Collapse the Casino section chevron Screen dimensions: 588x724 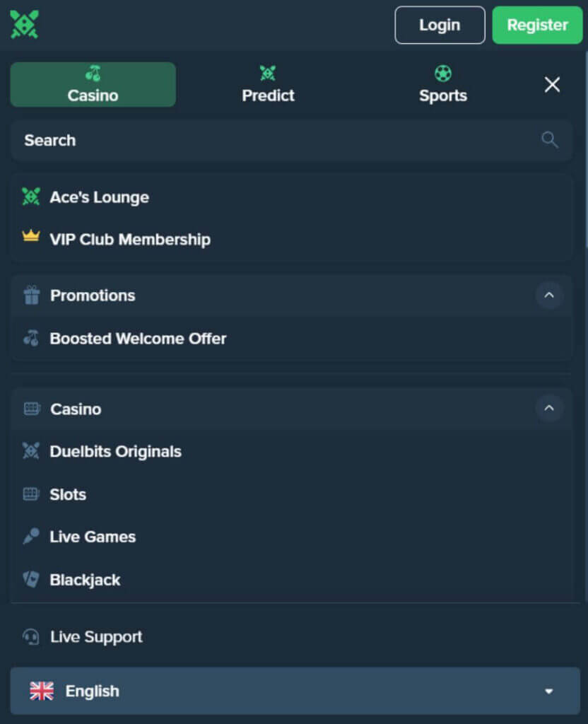[x=548, y=408]
